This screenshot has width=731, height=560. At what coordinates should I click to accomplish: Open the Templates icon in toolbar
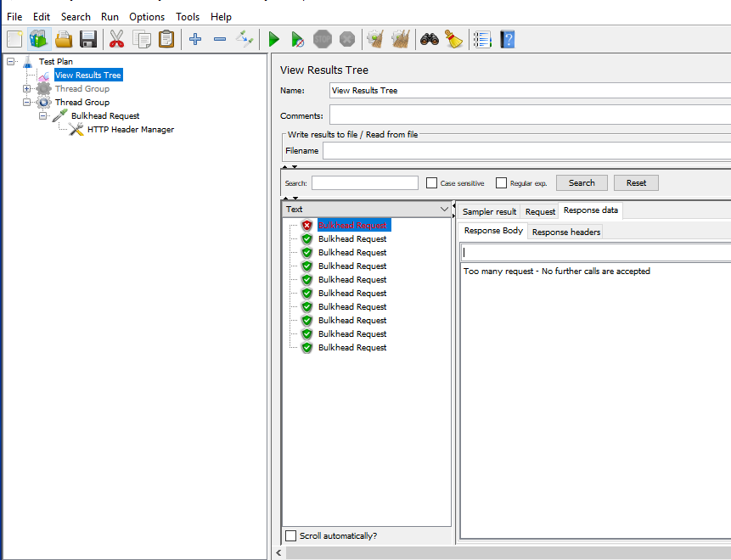pos(39,39)
